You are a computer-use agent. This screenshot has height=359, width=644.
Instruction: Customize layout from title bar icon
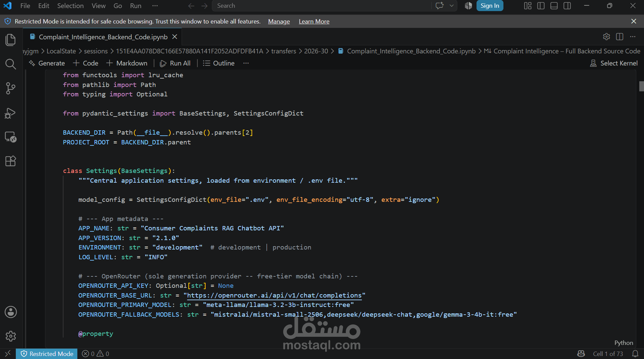(528, 6)
